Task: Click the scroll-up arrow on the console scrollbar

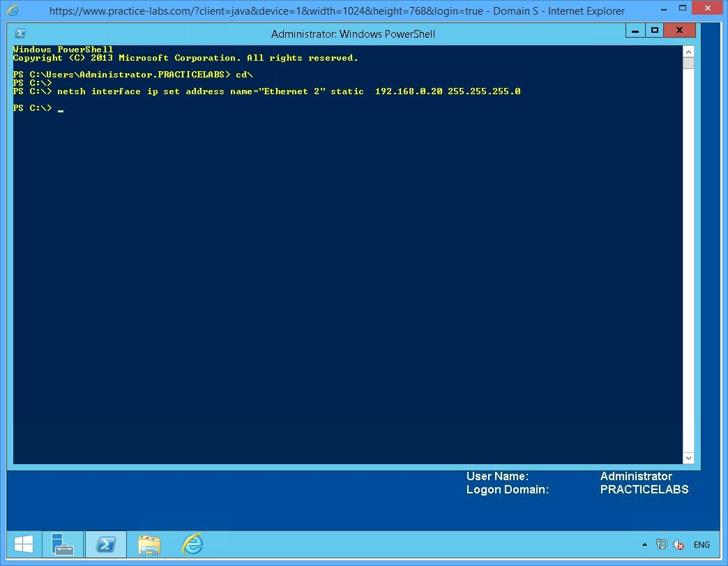Action: pos(689,50)
